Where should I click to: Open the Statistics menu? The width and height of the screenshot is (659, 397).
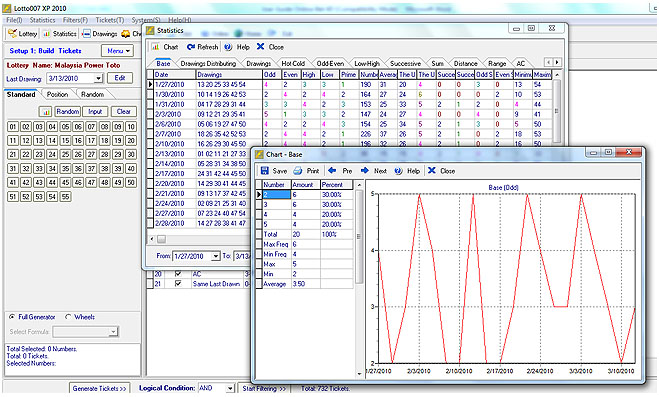click(x=42, y=20)
